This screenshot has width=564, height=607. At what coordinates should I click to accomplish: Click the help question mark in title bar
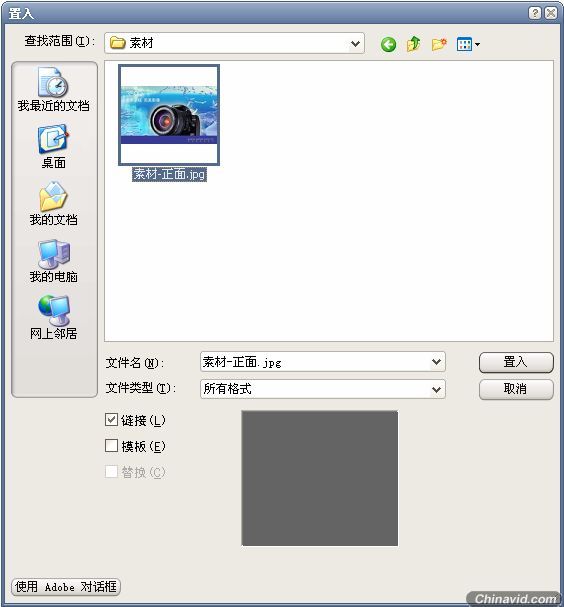click(535, 13)
